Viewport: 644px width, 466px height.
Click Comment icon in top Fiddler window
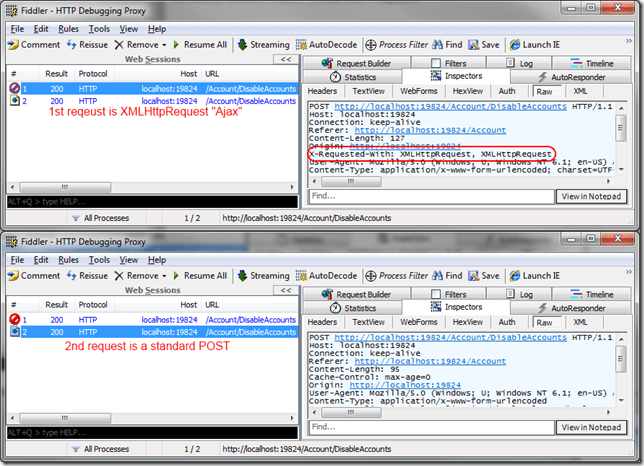point(13,45)
